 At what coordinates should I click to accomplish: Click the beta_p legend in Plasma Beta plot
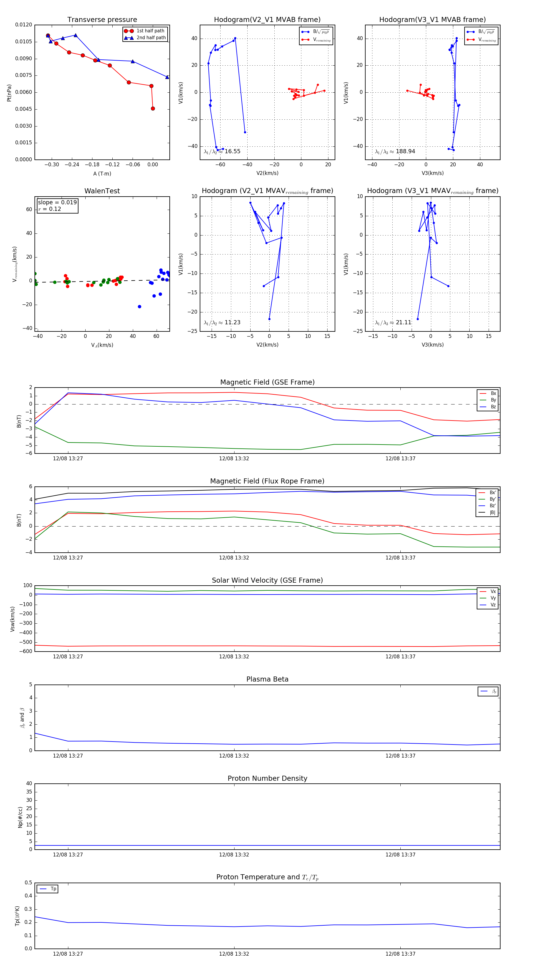[488, 692]
